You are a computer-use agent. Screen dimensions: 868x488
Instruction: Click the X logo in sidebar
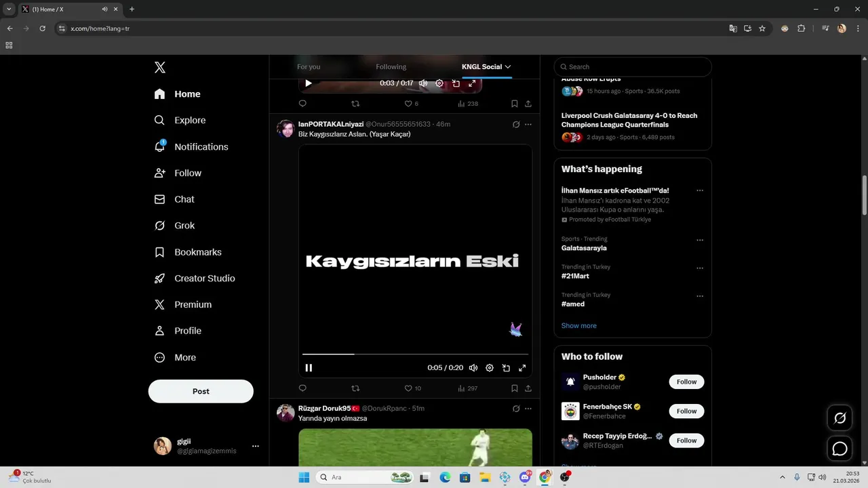click(160, 67)
